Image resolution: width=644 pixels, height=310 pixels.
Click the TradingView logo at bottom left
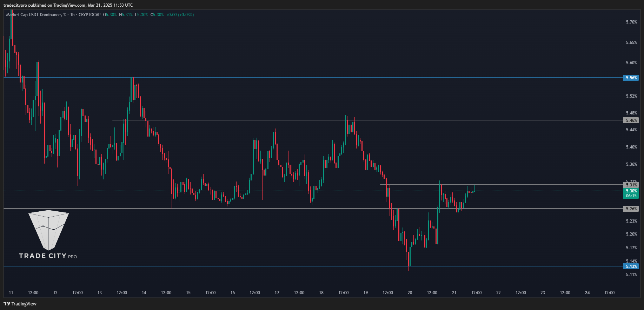coord(20,304)
